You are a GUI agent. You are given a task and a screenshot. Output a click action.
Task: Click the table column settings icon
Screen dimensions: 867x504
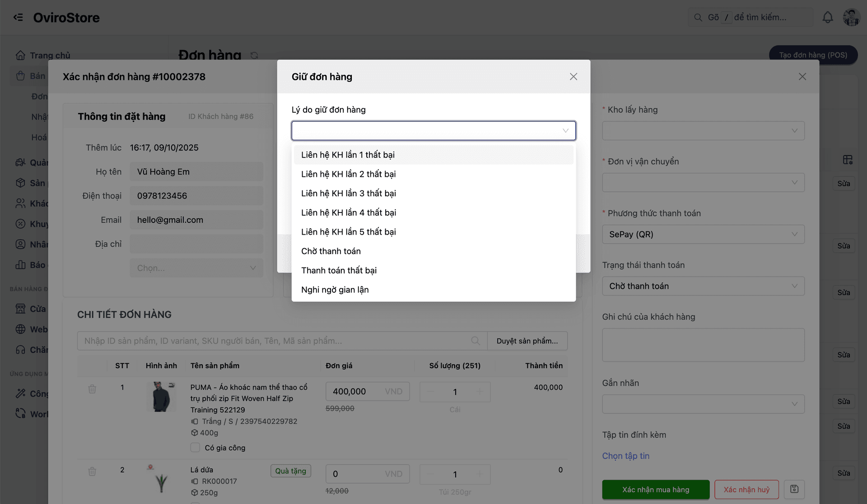click(848, 160)
